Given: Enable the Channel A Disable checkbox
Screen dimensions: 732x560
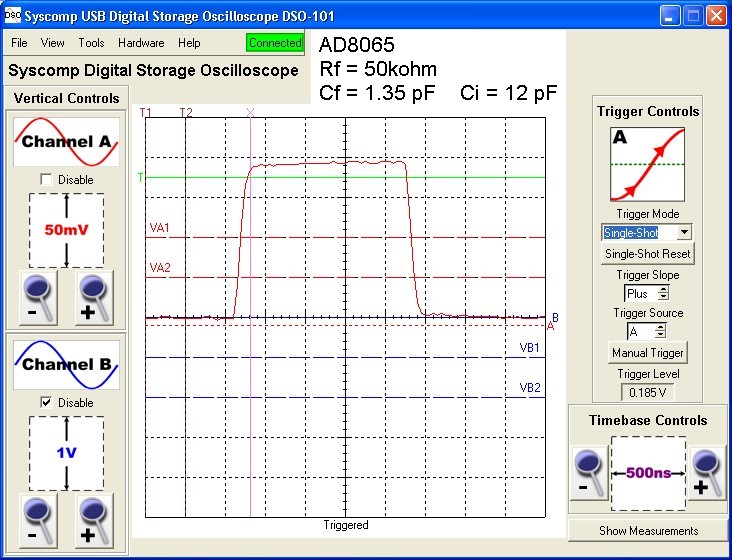Looking at the screenshot, I should point(46,179).
